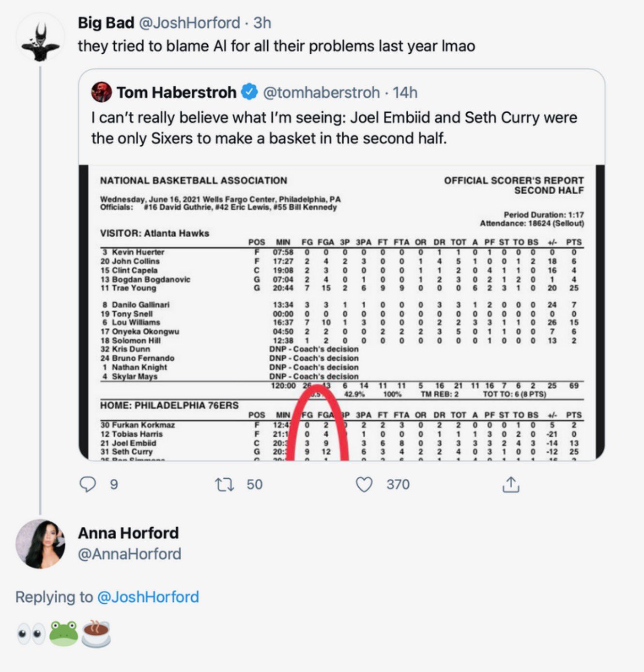Viewport: 644px width, 672px height.
Task: Click the @AnnaHorford handle
Action: click(x=130, y=554)
